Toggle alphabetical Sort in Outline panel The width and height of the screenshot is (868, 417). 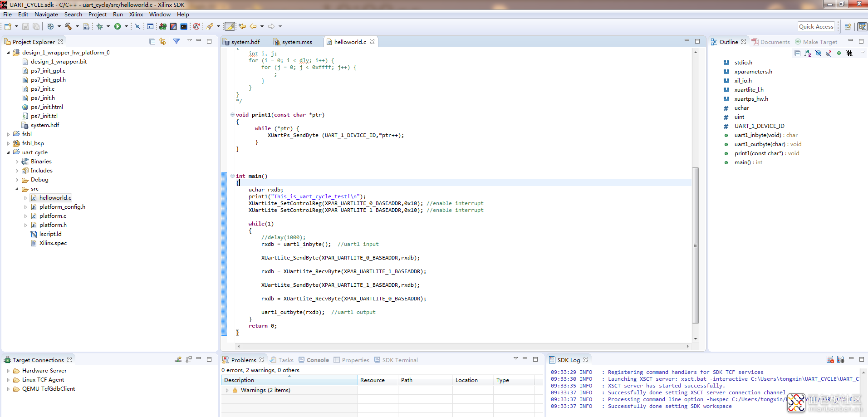tap(808, 53)
